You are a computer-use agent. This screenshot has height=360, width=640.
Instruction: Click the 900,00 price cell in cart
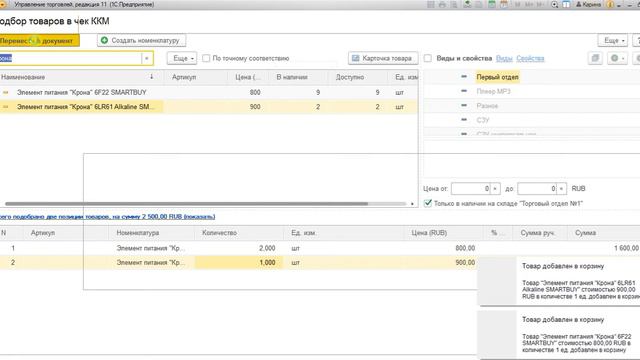point(465,262)
